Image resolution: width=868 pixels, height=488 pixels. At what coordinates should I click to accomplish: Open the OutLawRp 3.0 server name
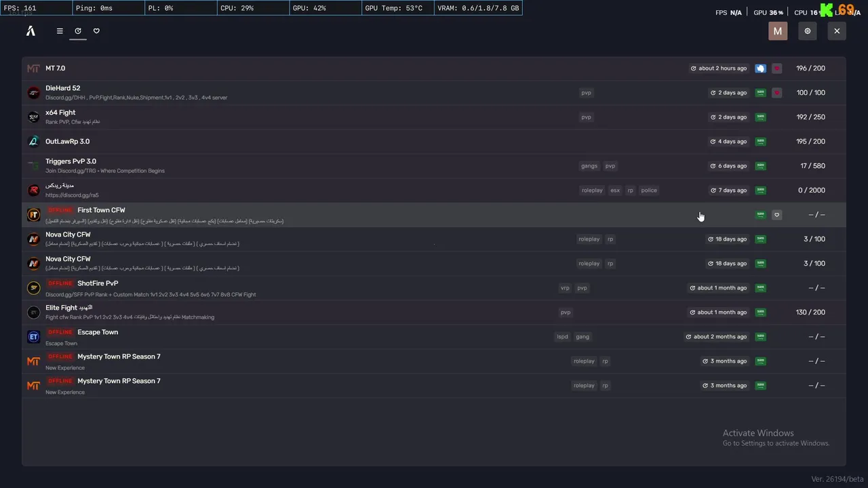67,142
